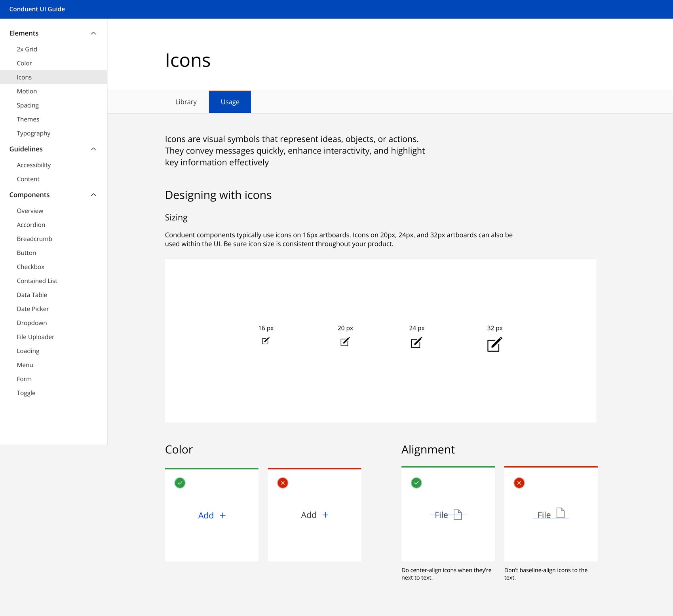The image size is (673, 616).
Task: Click the 'Designing with icons' heading
Action: pyautogui.click(x=218, y=195)
